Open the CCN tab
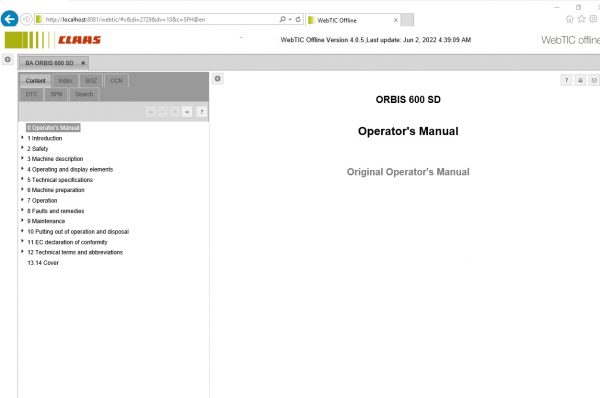The image size is (600, 398). click(x=116, y=81)
